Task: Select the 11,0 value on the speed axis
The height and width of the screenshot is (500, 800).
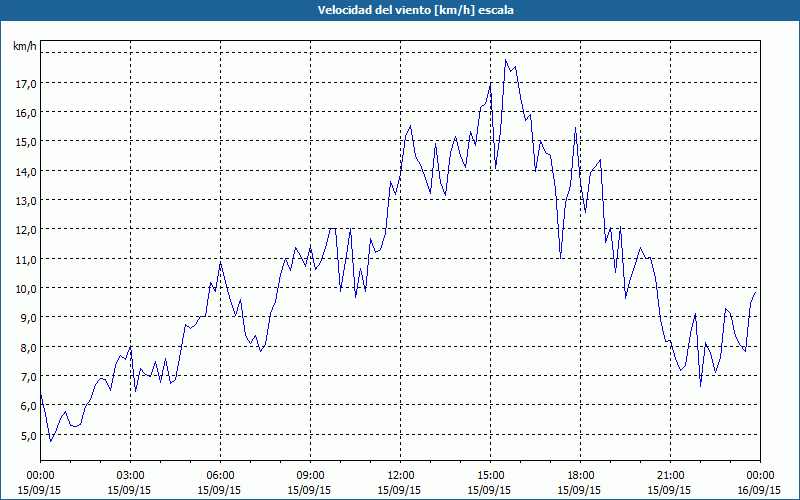Action: [x=26, y=260]
